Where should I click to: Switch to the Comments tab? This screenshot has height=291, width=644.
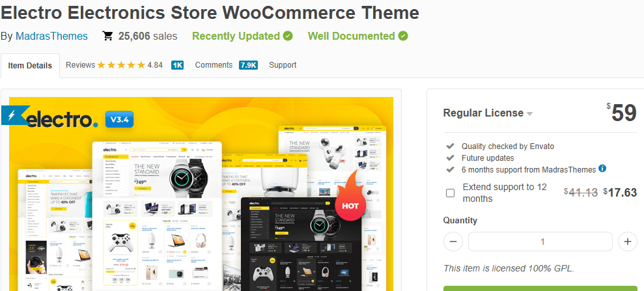coord(214,65)
